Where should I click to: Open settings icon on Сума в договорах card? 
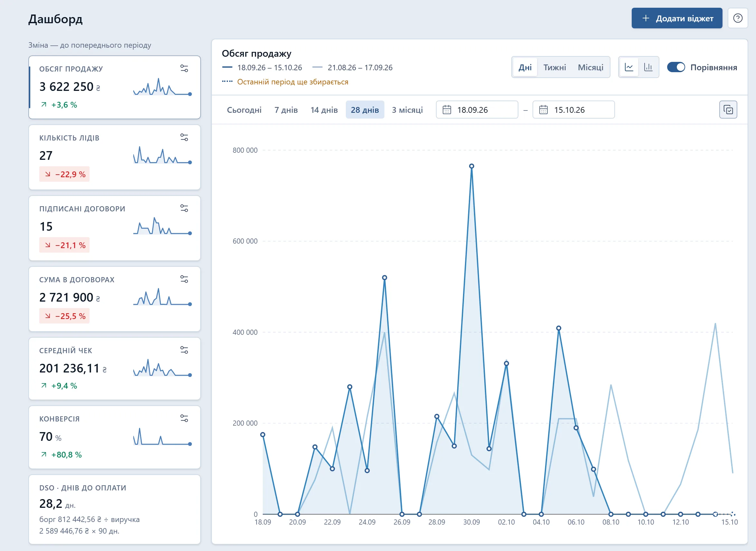pos(184,279)
